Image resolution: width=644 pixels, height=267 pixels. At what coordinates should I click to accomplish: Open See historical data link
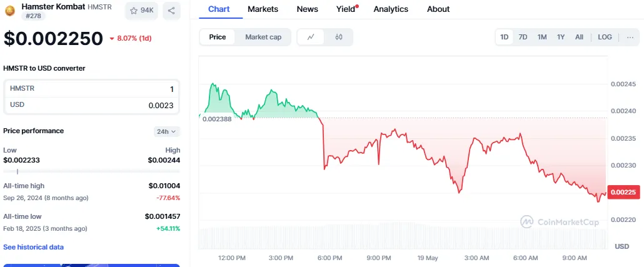(33, 247)
